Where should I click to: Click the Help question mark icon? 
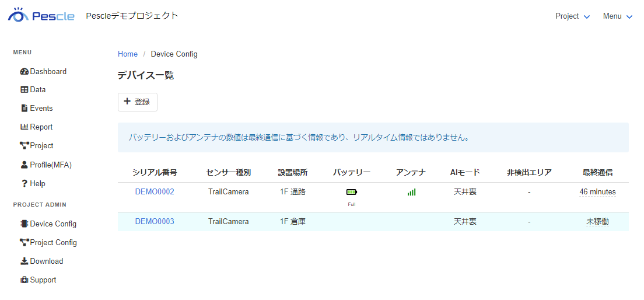24,183
